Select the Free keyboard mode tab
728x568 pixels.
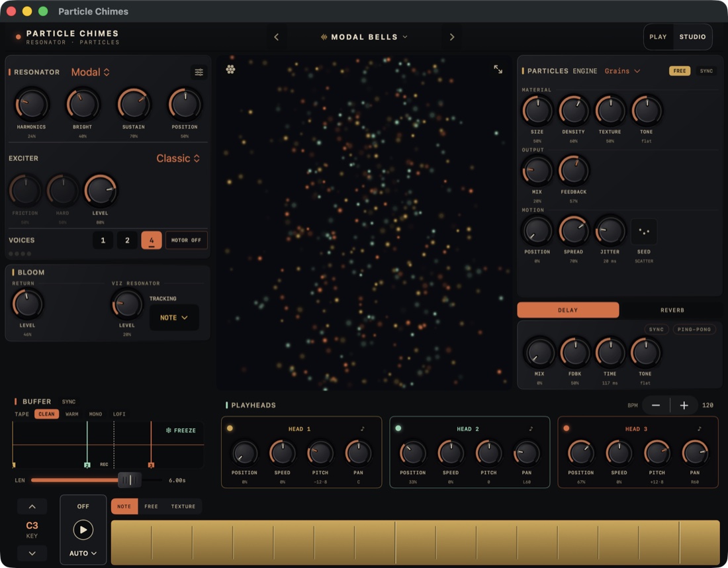click(151, 506)
